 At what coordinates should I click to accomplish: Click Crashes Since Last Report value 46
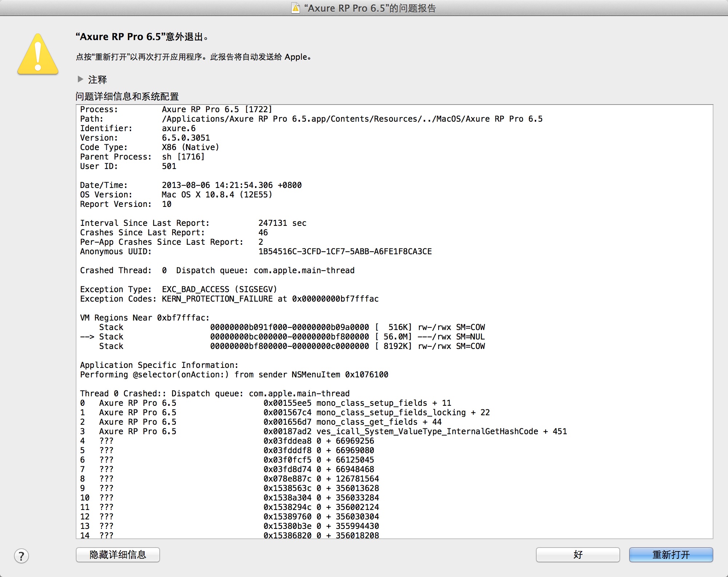(x=263, y=232)
